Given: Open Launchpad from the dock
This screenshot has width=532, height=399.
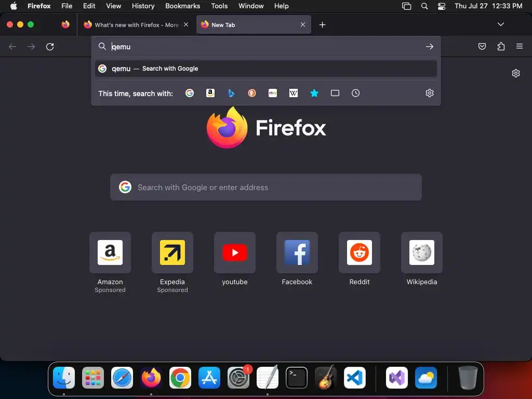Looking at the screenshot, I should [93, 378].
